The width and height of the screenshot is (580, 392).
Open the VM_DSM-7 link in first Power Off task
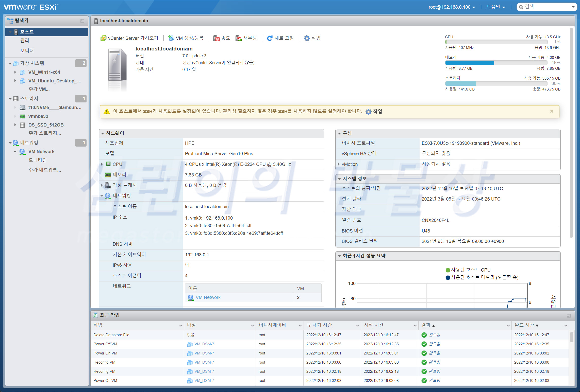click(x=204, y=344)
